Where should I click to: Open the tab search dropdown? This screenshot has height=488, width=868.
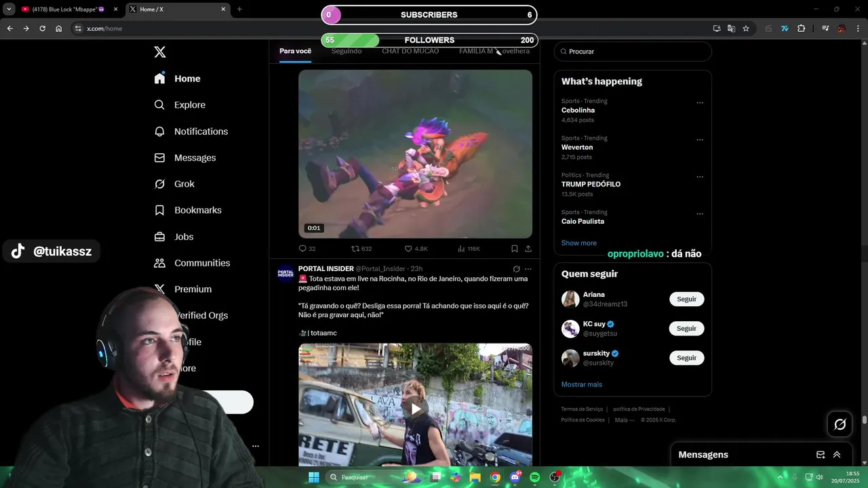tap(9, 9)
